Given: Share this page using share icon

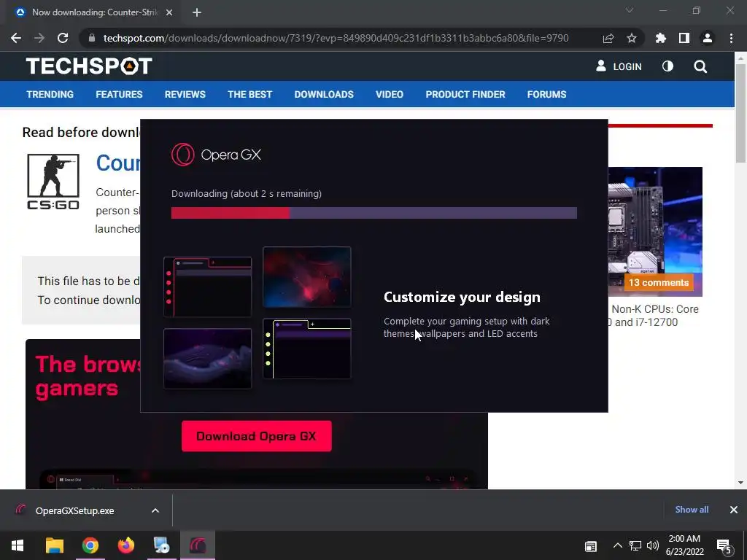Looking at the screenshot, I should [x=608, y=38].
